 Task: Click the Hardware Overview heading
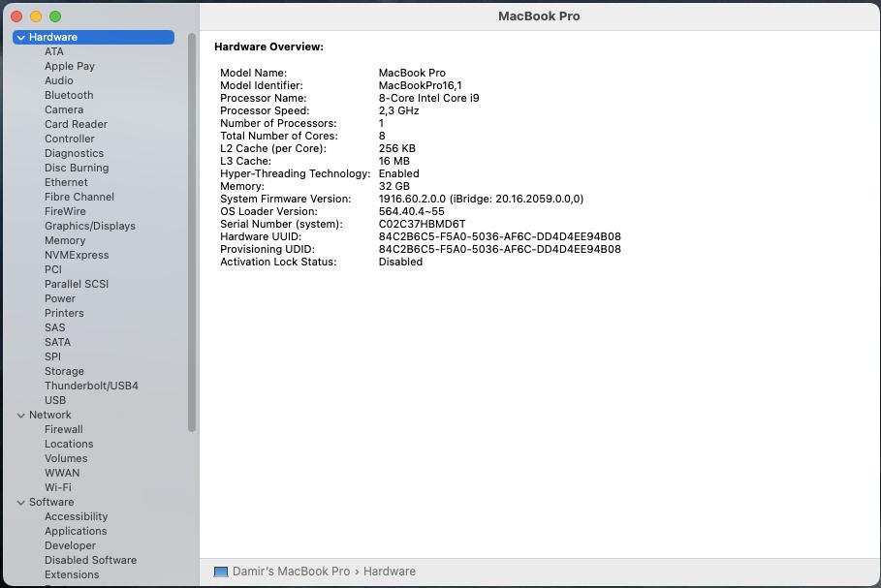[x=268, y=47]
